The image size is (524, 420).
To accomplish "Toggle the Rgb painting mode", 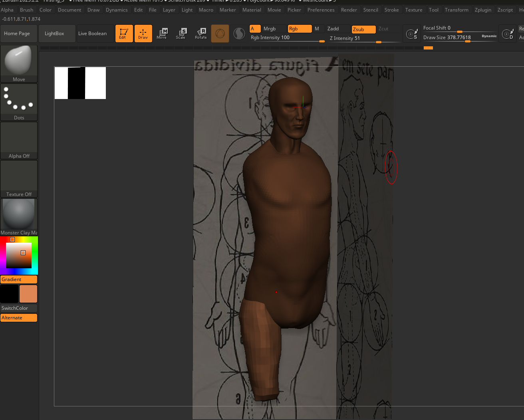I will pyautogui.click(x=300, y=29).
